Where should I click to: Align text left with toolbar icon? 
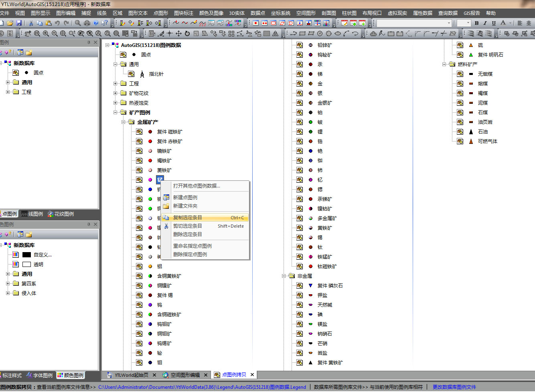(x=520, y=23)
